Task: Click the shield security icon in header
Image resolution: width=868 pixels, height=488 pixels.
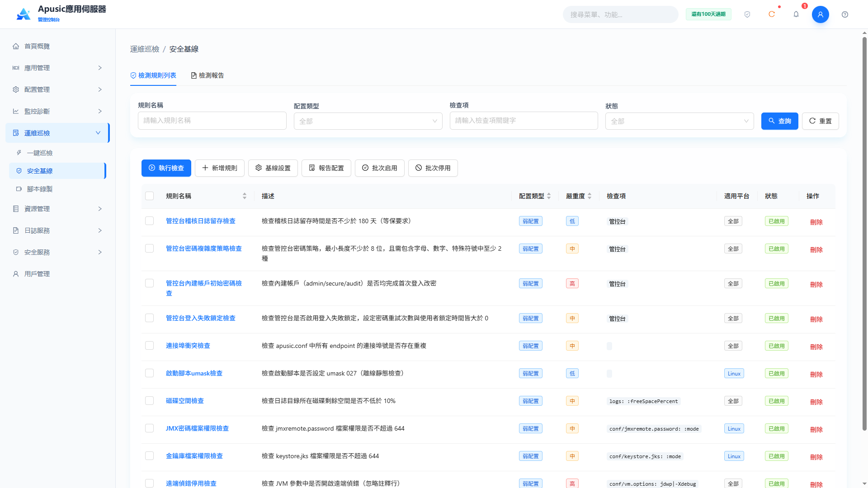Action: 747,14
